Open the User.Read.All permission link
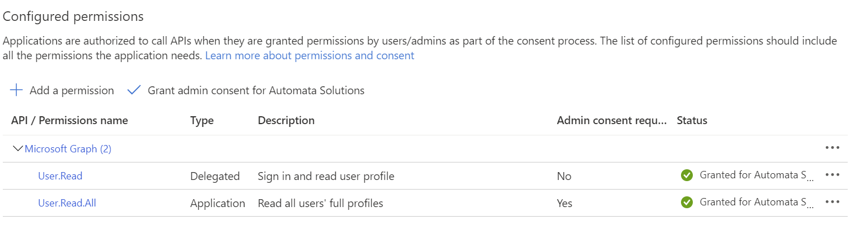This screenshot has height=246, width=868. tap(67, 203)
